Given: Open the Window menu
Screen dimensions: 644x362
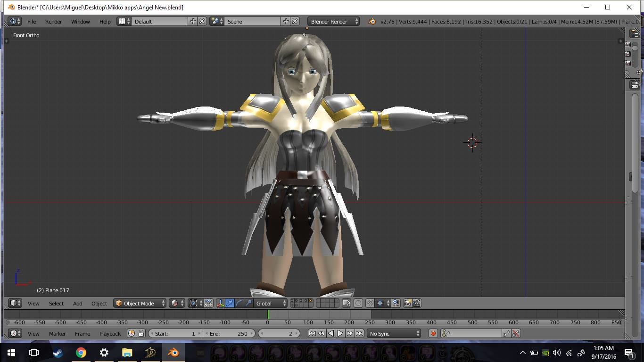Looking at the screenshot, I should click(81, 22).
